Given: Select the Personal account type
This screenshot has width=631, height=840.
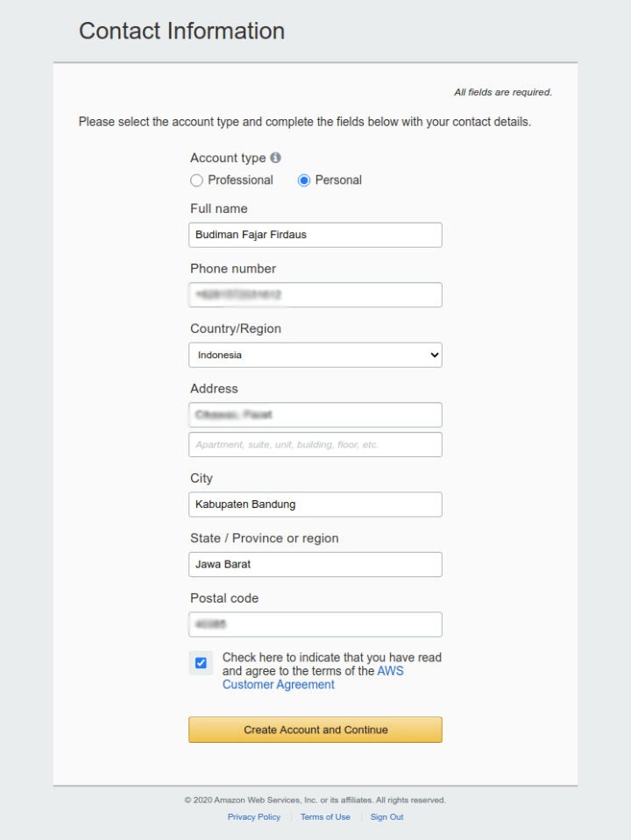Looking at the screenshot, I should tap(304, 180).
